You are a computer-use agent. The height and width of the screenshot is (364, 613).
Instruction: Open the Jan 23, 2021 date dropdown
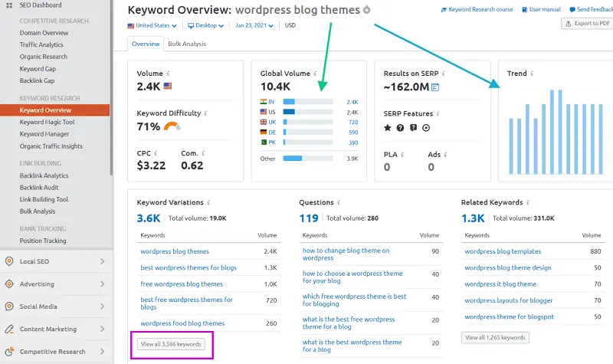coord(254,25)
